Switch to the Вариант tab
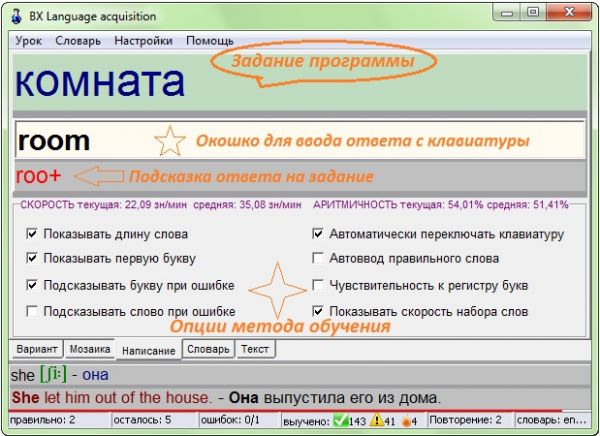600x436 pixels. 37,349
